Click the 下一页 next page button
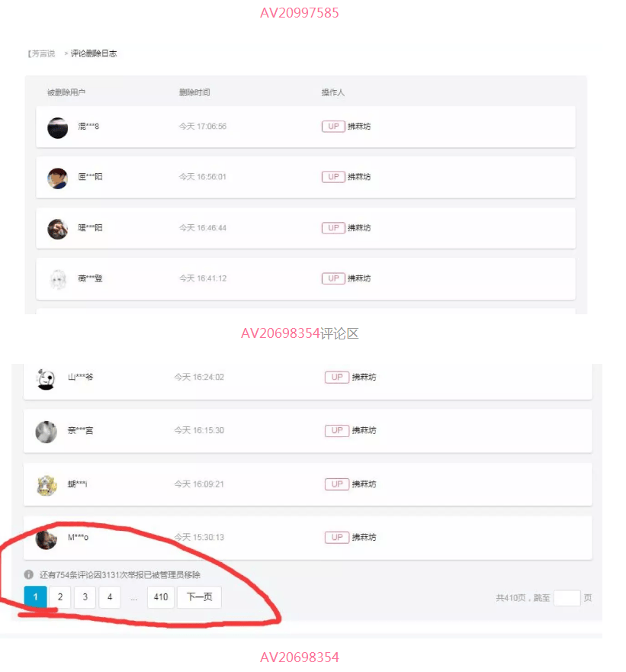The image size is (626, 672). pyautogui.click(x=199, y=597)
